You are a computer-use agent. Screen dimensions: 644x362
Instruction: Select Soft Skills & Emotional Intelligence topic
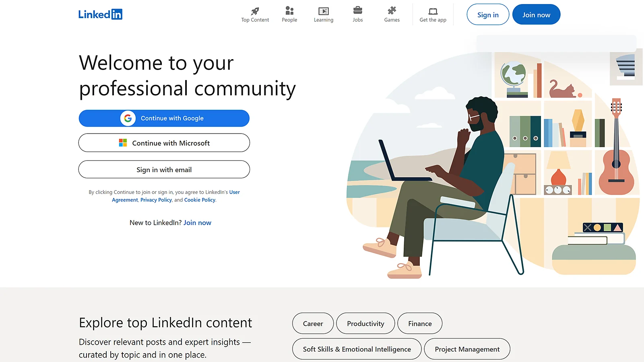pyautogui.click(x=357, y=349)
